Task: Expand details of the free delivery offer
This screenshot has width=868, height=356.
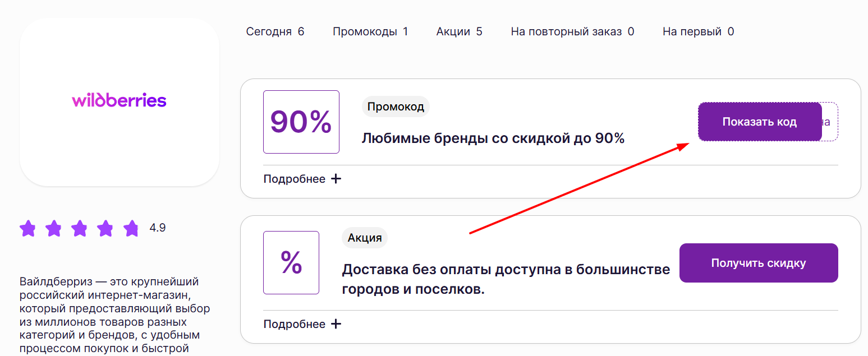Action: [295, 323]
